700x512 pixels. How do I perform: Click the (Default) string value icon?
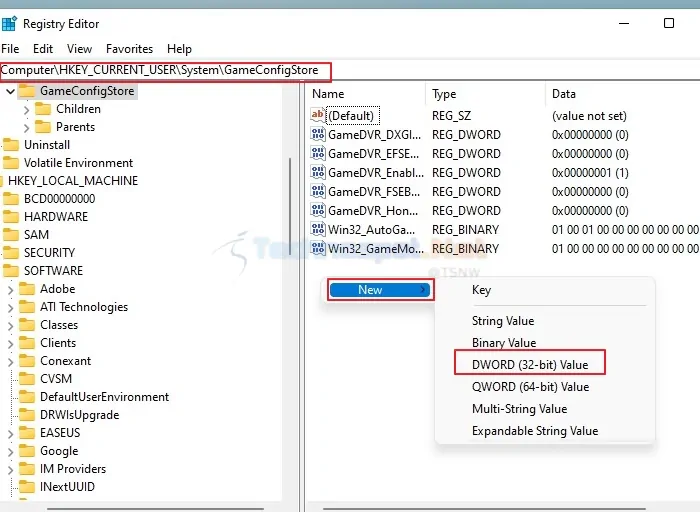click(317, 115)
